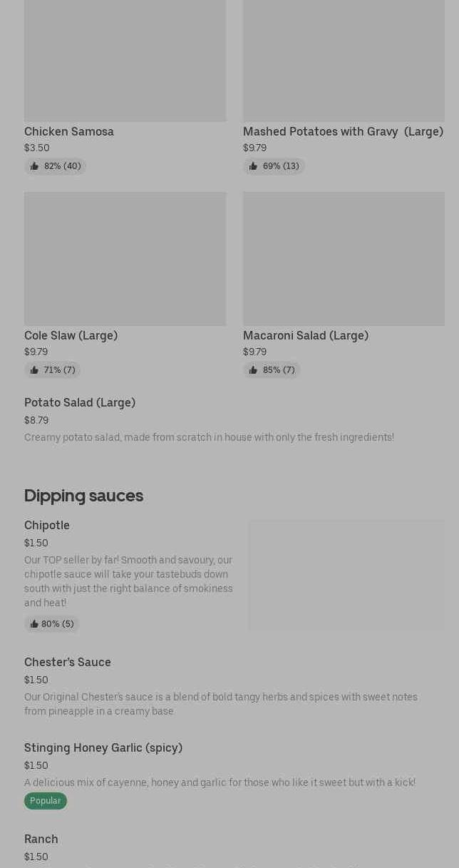Click thumbs-up icon under Chicken Samosa
This screenshot has height=868, width=459.
click(x=34, y=166)
